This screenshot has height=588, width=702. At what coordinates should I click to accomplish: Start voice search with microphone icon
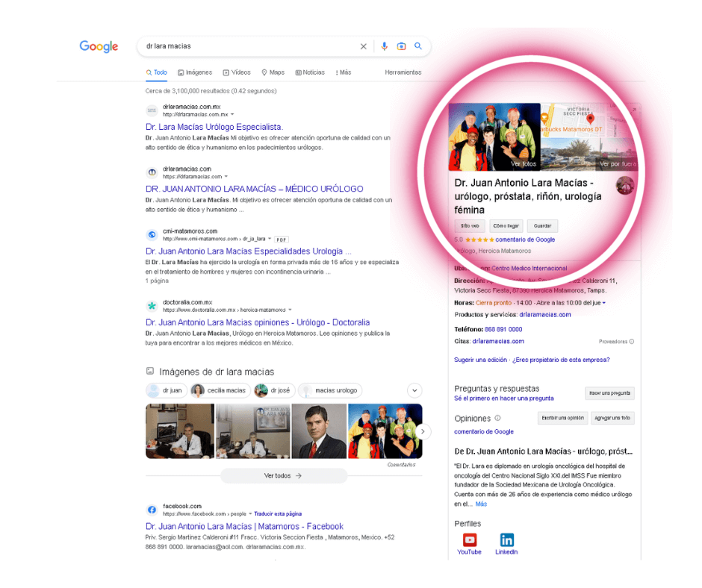point(384,46)
